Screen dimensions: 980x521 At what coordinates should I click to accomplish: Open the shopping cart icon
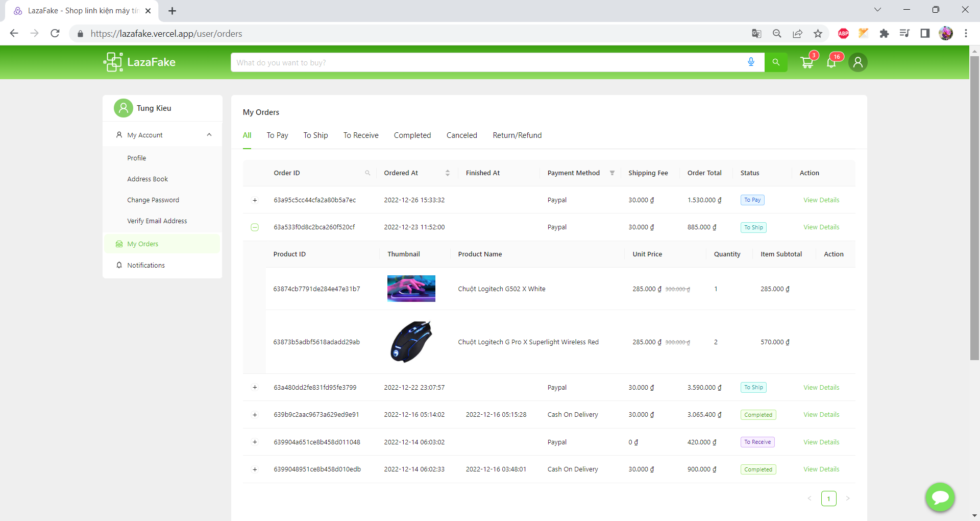point(807,62)
